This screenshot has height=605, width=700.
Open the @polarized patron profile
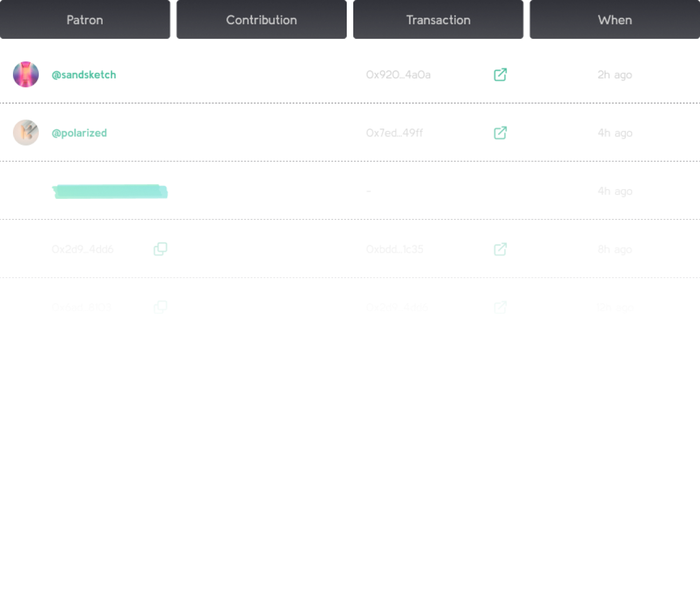pos(79,133)
